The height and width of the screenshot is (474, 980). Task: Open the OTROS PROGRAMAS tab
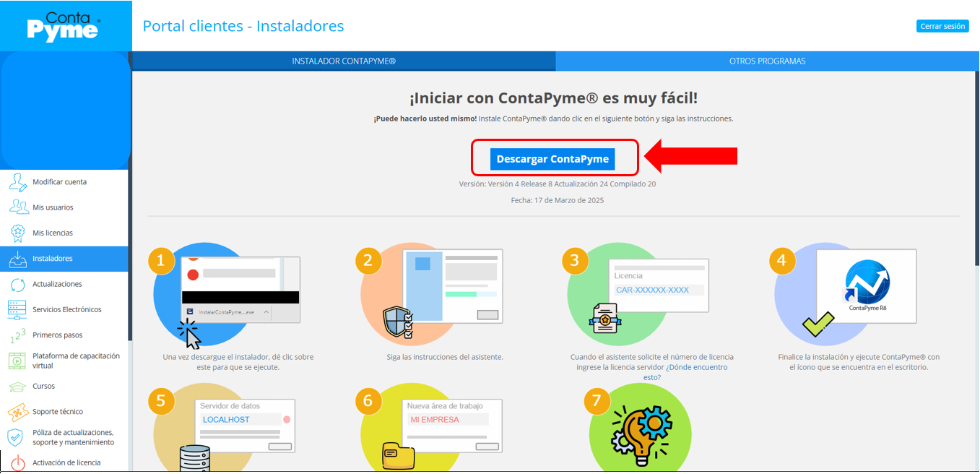point(767,61)
